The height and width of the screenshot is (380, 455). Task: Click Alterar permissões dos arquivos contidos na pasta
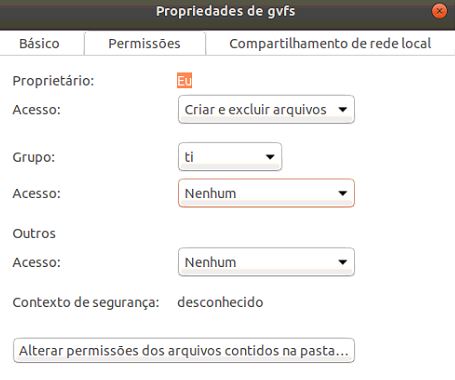coord(184,351)
